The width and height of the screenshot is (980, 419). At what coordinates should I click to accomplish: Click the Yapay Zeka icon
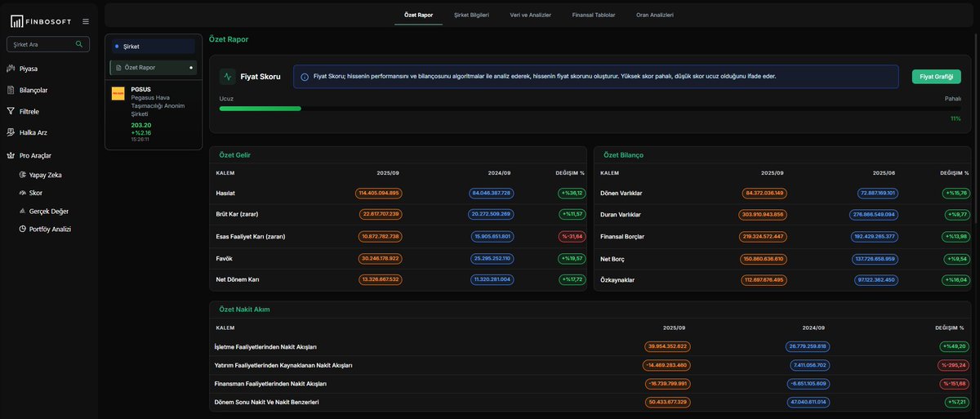23,175
